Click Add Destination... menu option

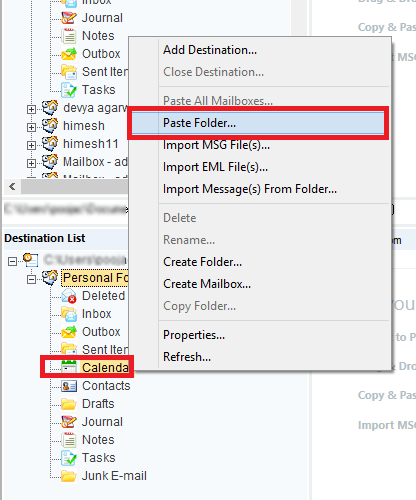(210, 50)
